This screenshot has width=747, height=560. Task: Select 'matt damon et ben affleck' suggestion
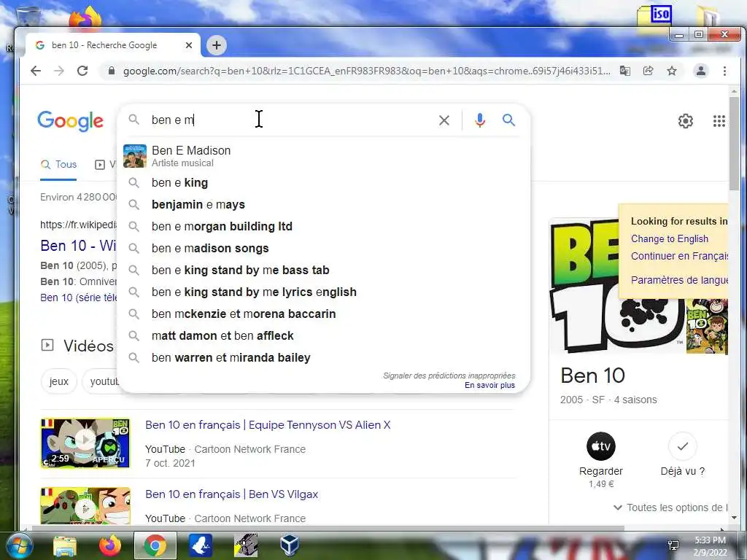tap(323, 336)
